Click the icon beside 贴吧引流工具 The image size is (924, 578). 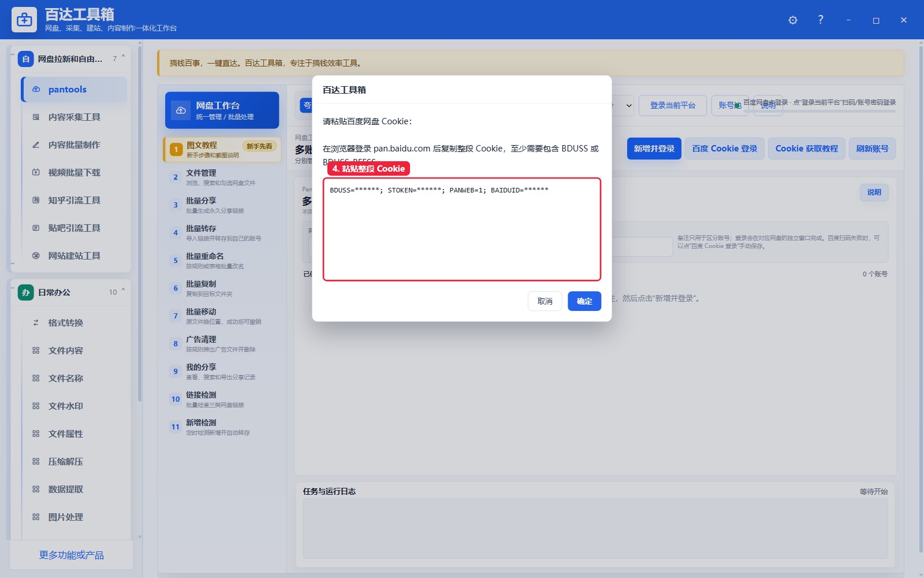point(36,228)
